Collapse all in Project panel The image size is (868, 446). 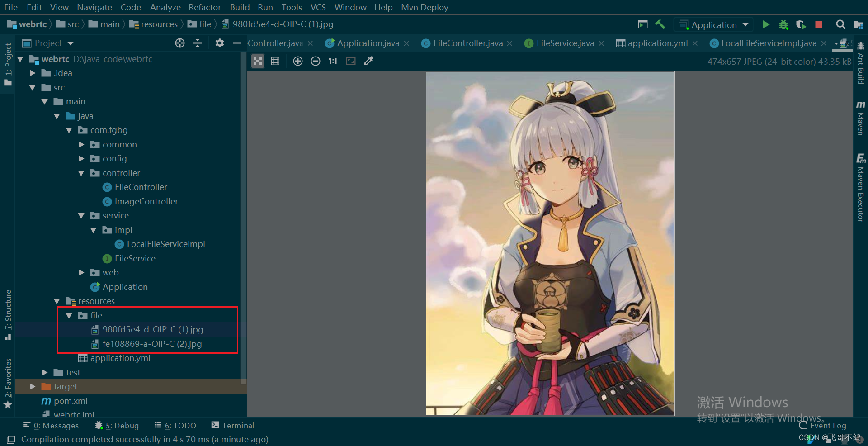click(x=198, y=43)
